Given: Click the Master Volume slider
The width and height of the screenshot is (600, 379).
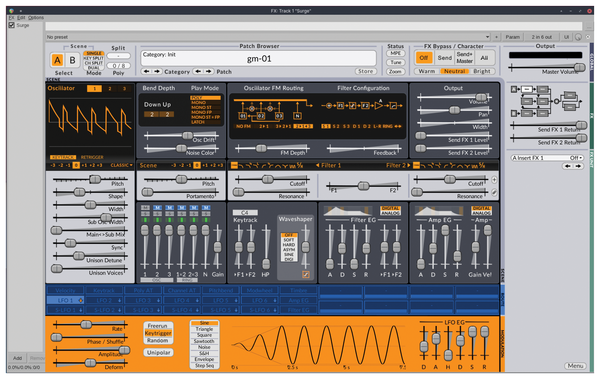Looking at the screenshot, I should [547, 68].
